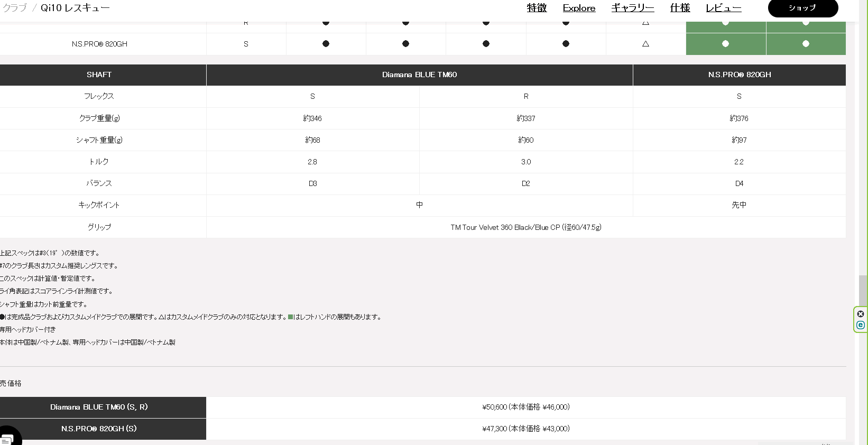Click the note about #7 クラブ長さ

(59, 266)
